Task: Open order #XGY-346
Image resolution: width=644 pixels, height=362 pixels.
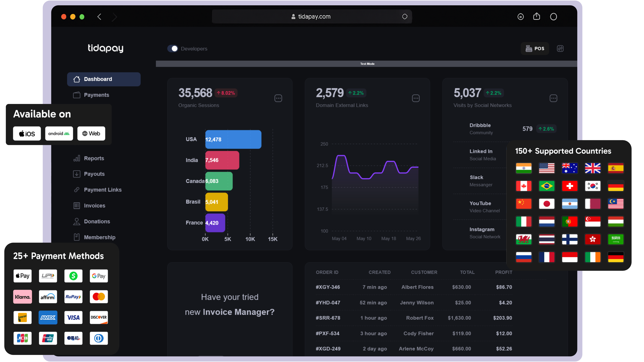Action: point(328,287)
